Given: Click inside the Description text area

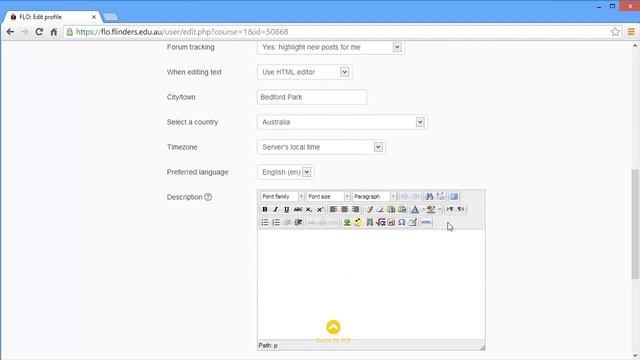Looking at the screenshot, I should [x=371, y=285].
